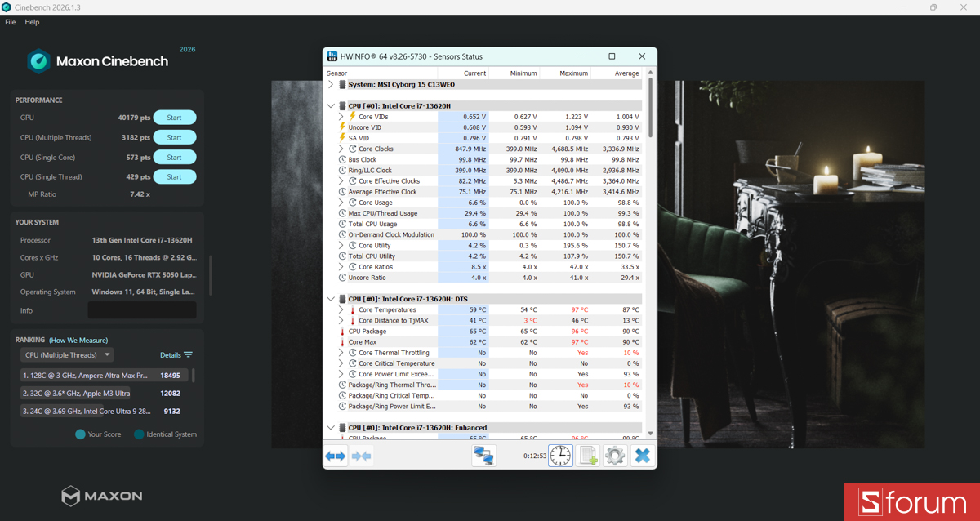Open HWiNFO sensor settings gear icon

[x=615, y=456]
